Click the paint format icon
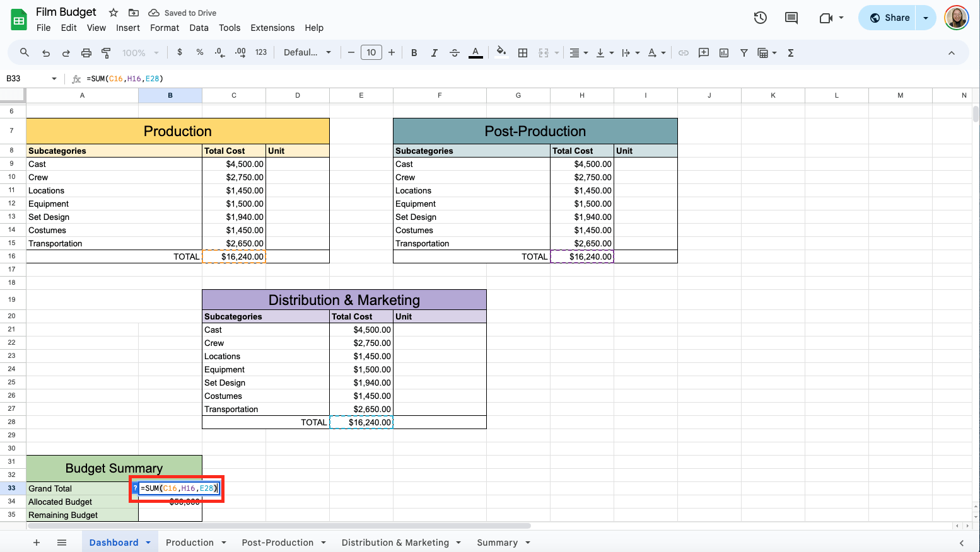 pos(106,53)
